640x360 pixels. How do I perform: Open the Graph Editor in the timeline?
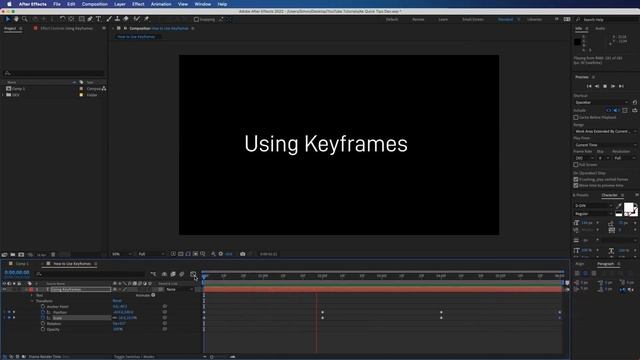coord(193,274)
